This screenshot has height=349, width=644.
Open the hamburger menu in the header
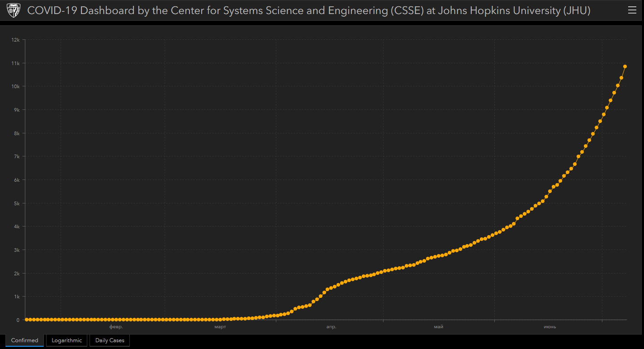(632, 11)
